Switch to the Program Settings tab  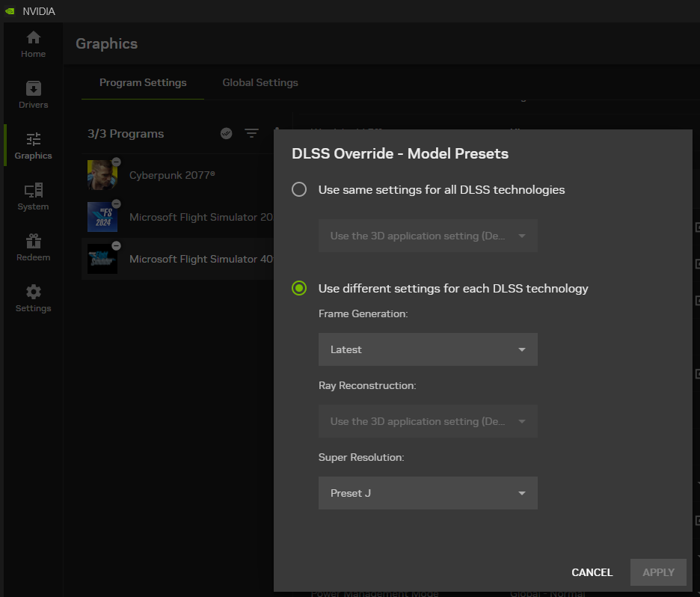point(143,83)
